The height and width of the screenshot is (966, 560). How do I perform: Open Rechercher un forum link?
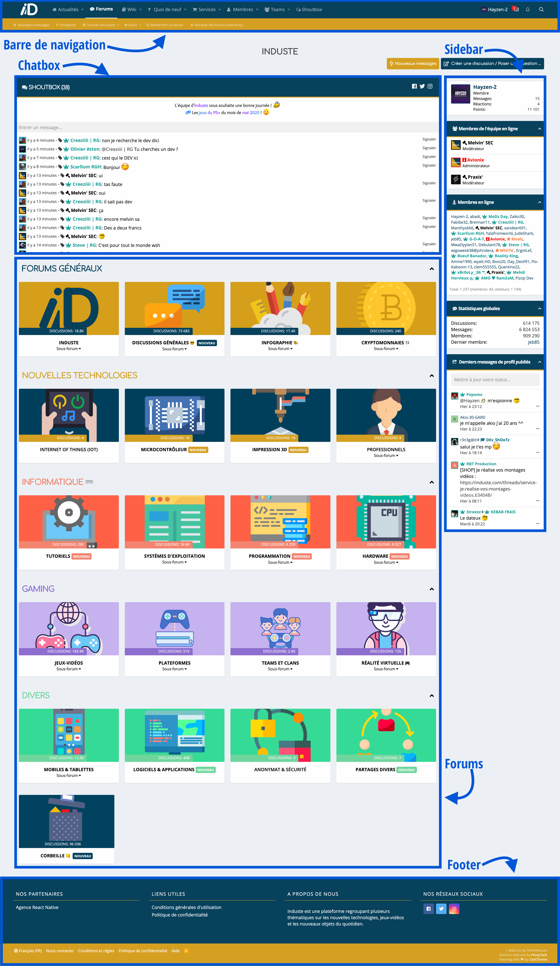[164, 25]
